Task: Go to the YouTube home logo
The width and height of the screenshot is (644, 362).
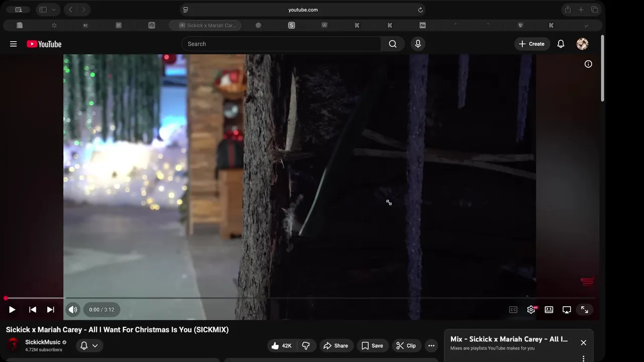Action: [44, 44]
